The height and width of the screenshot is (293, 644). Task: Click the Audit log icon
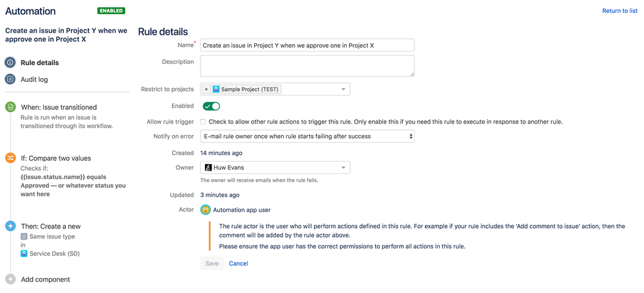(x=10, y=79)
